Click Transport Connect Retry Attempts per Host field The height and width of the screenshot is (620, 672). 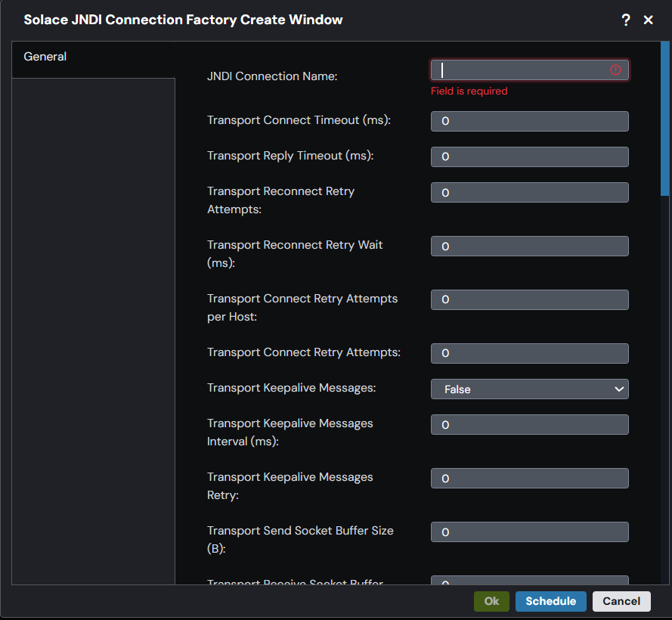coord(530,299)
